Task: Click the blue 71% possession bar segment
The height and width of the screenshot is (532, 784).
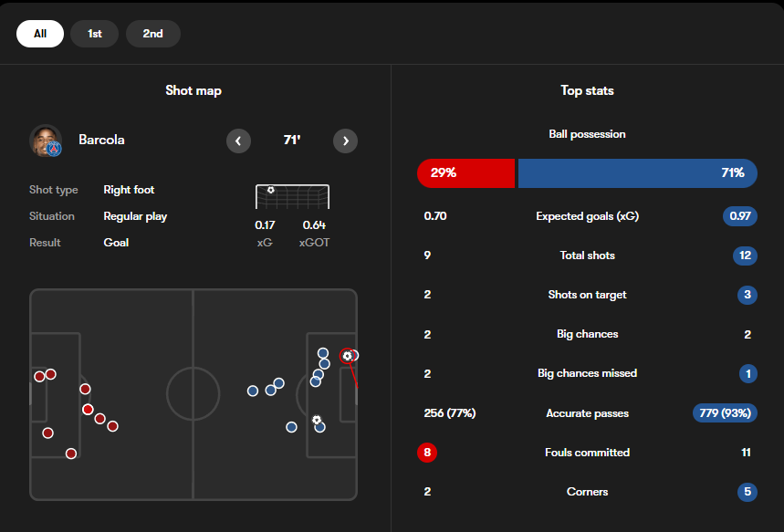Action: [x=637, y=173]
